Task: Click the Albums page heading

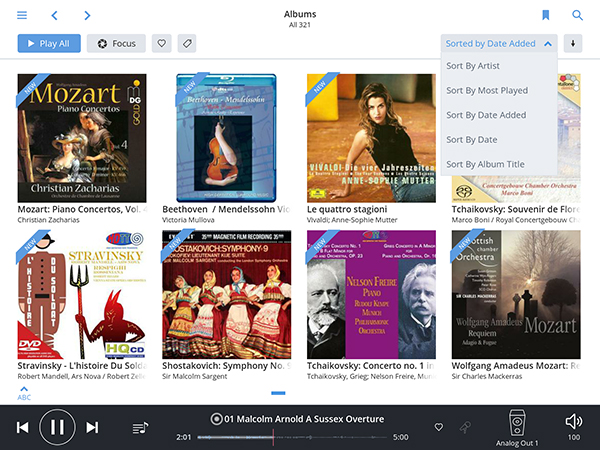Action: (300, 14)
